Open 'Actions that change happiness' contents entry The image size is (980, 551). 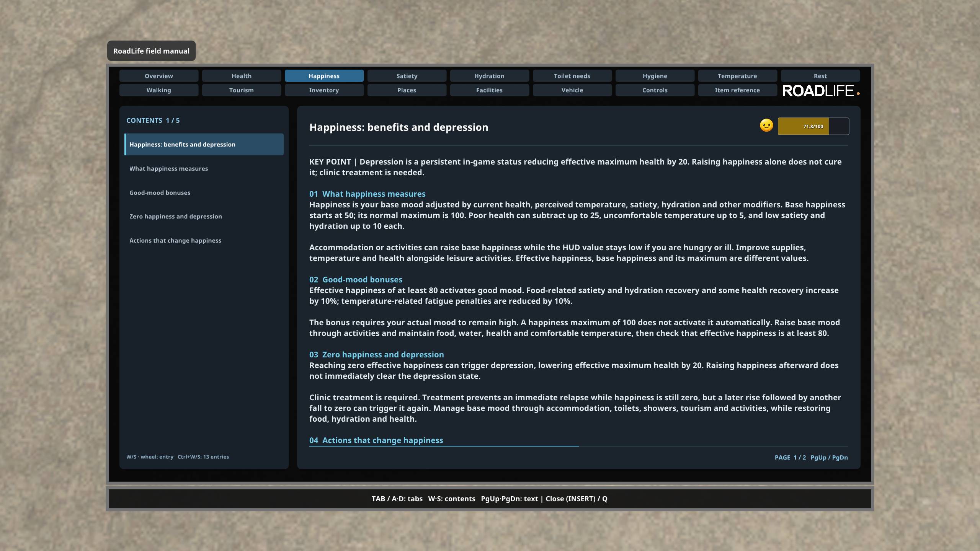coord(204,240)
